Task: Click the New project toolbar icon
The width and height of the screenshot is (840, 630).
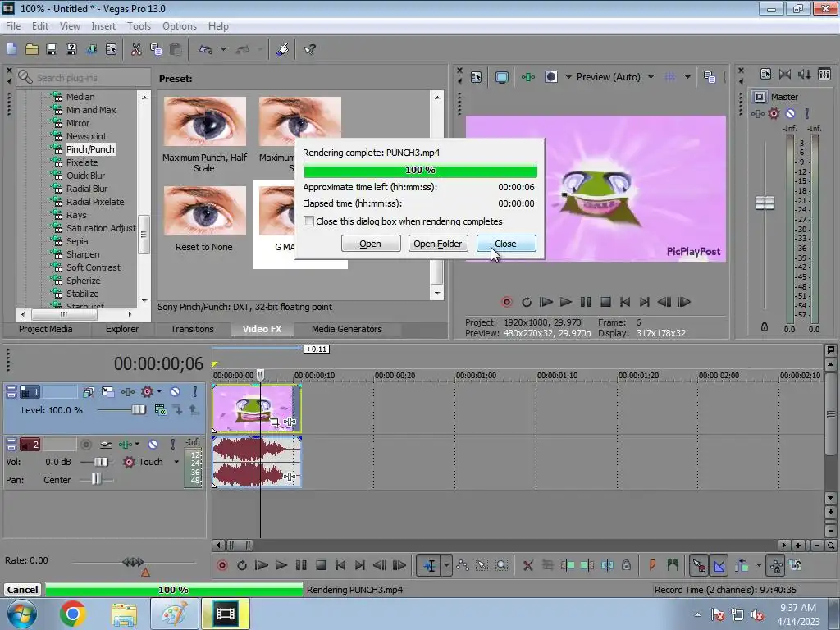Action: tap(11, 49)
